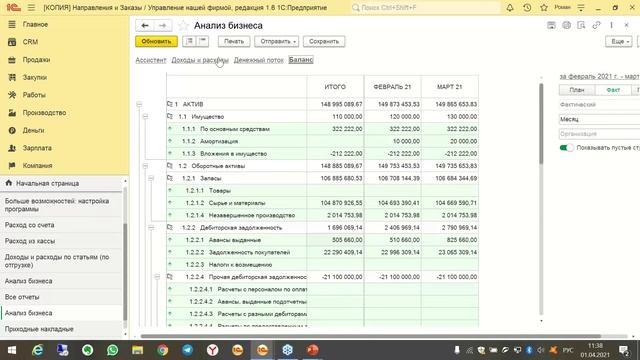Open history clock icon
Viewport: 640px width, 360px height.
pos(527,7)
